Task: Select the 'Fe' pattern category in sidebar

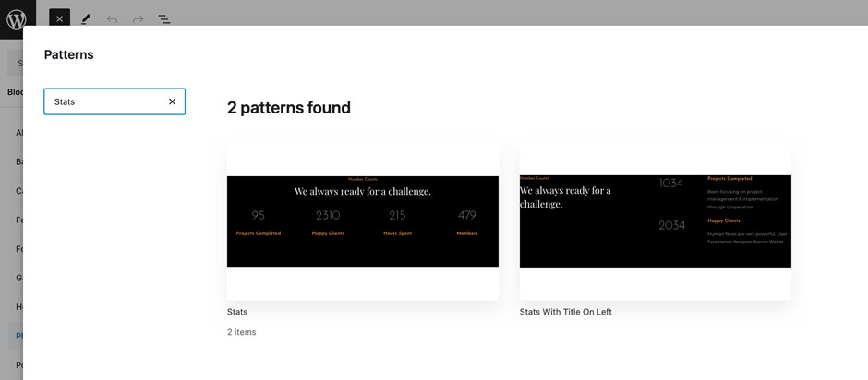Action: pos(18,220)
